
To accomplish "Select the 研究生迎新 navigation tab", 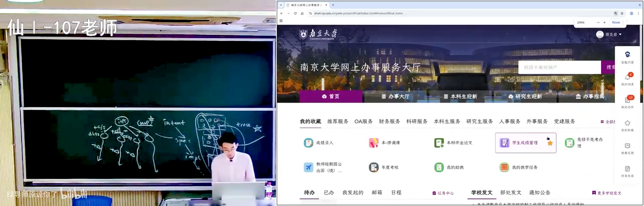I will (x=525, y=96).
